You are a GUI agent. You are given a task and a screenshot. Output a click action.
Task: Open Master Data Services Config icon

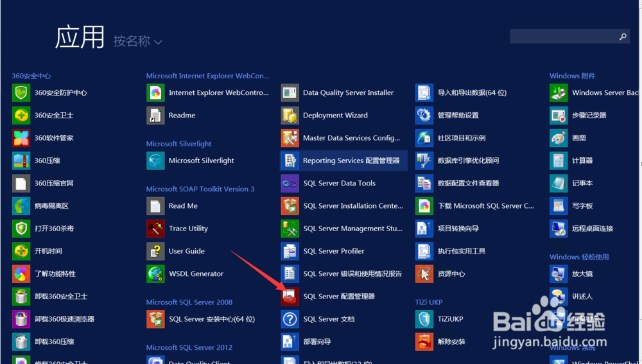[290, 138]
